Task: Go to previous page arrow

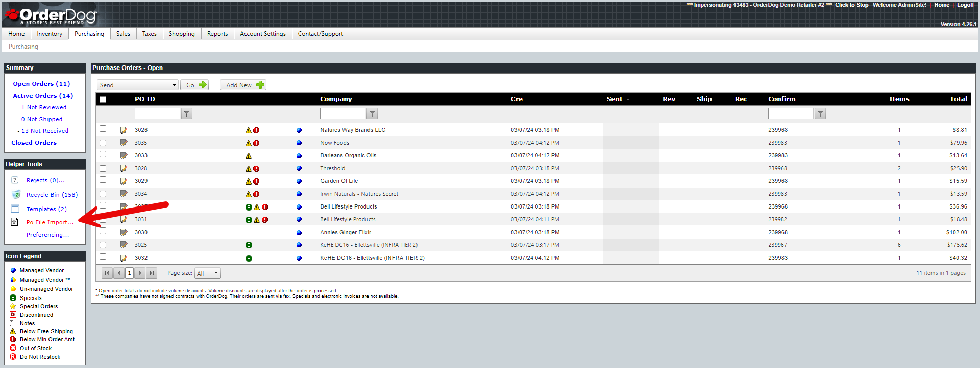Action: [119, 273]
